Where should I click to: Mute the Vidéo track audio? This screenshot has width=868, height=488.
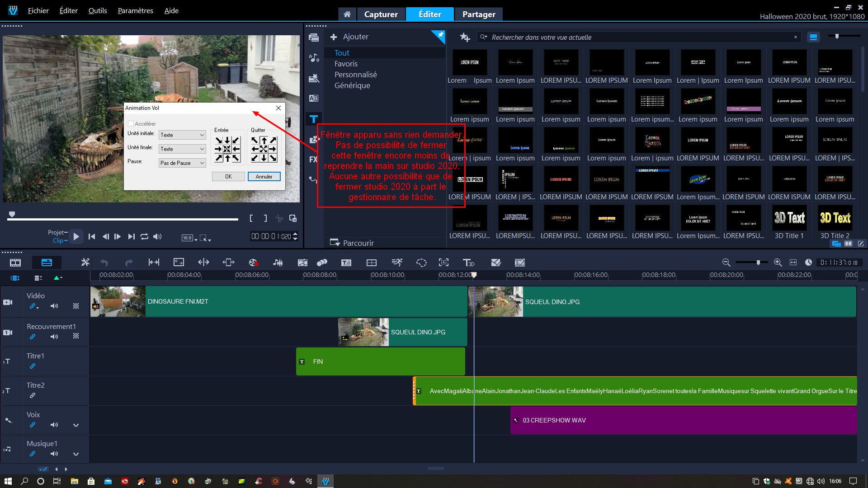click(x=54, y=306)
